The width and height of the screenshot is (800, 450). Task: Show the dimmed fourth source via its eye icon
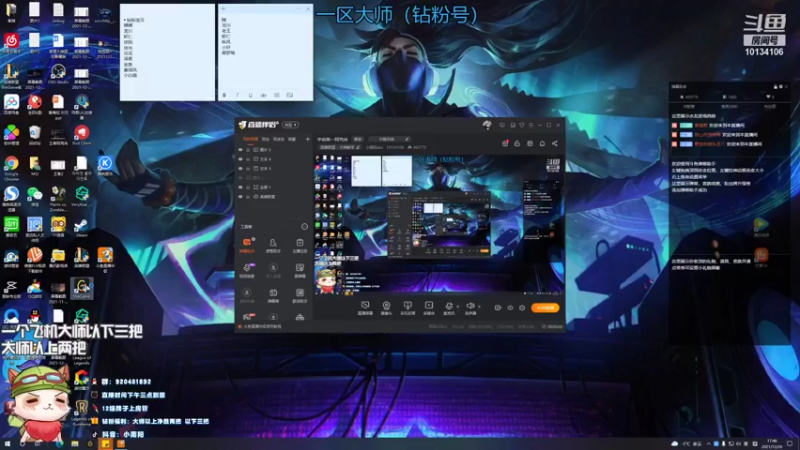pos(241,178)
